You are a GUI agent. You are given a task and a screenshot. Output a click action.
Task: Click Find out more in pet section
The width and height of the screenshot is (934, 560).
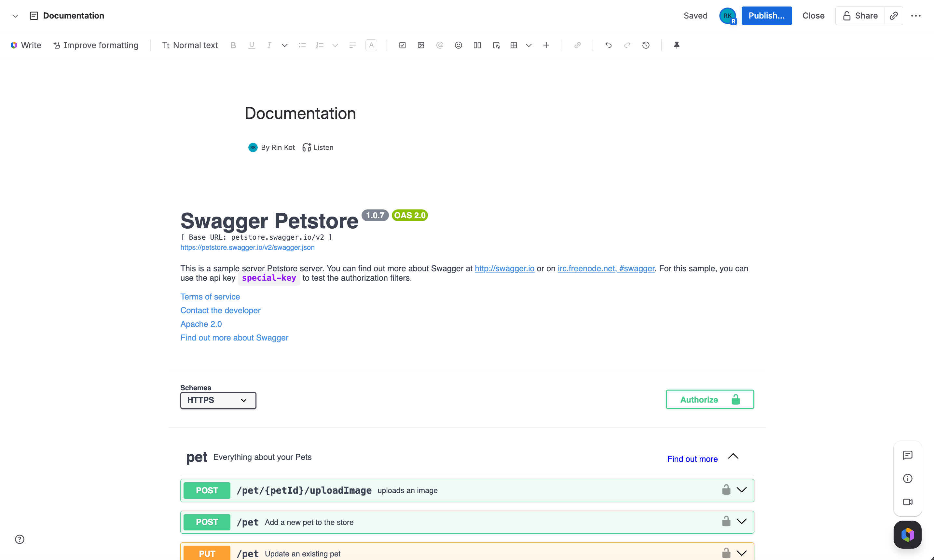(692, 459)
